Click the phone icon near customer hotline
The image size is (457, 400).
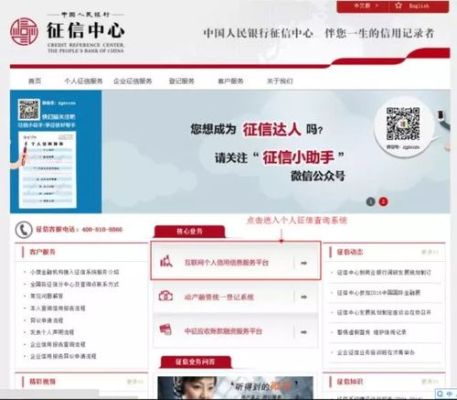(24, 230)
